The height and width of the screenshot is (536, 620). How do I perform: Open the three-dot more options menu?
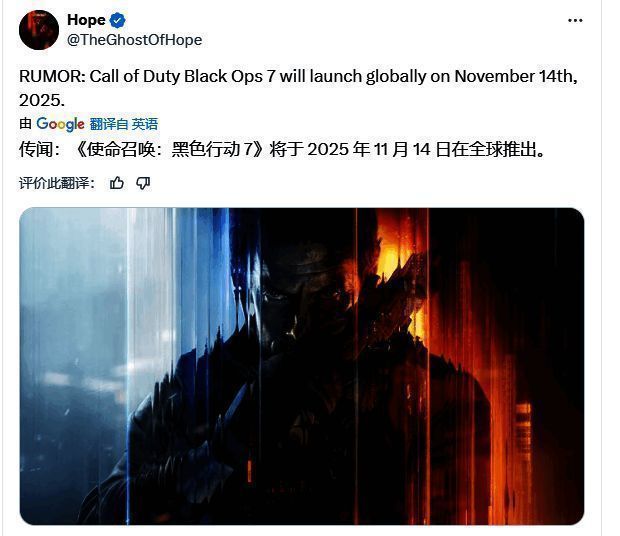575,21
